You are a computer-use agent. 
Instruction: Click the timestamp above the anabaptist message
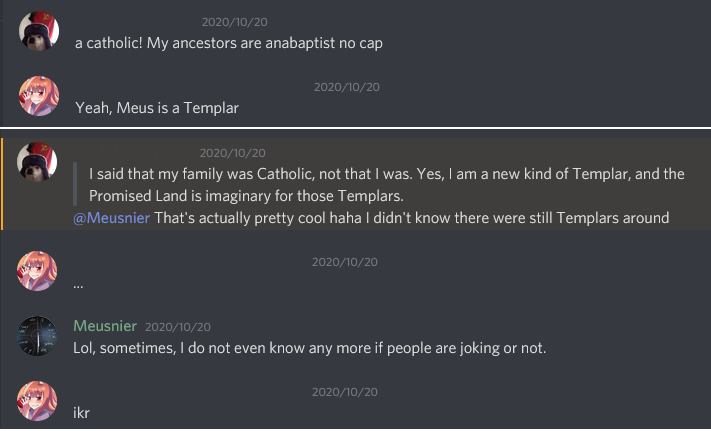tap(234, 21)
